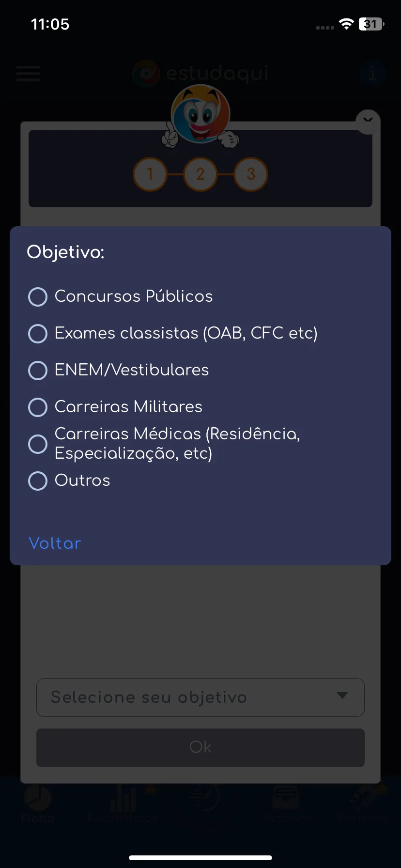Open the hamburger menu icon
Image resolution: width=401 pixels, height=868 pixels.
[28, 74]
